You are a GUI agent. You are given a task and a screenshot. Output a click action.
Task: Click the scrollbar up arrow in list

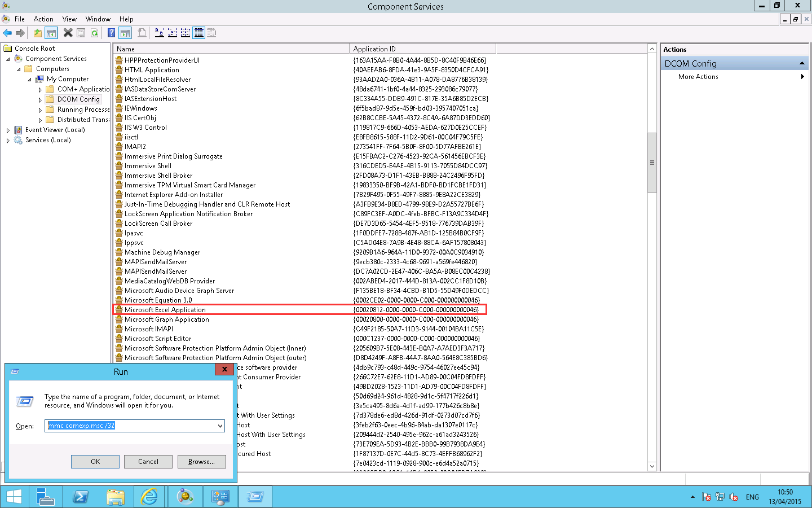(x=652, y=49)
